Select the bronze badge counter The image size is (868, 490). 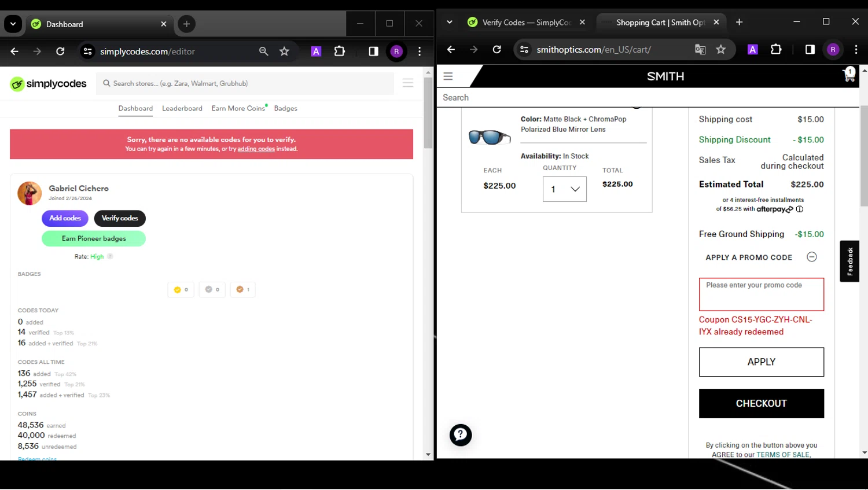coord(243,289)
